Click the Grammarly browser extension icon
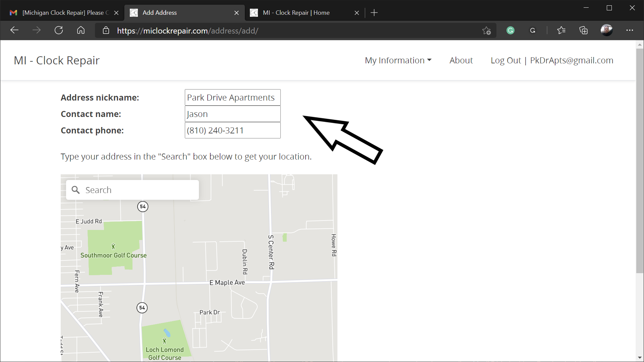This screenshot has width=644, height=362. [x=511, y=30]
